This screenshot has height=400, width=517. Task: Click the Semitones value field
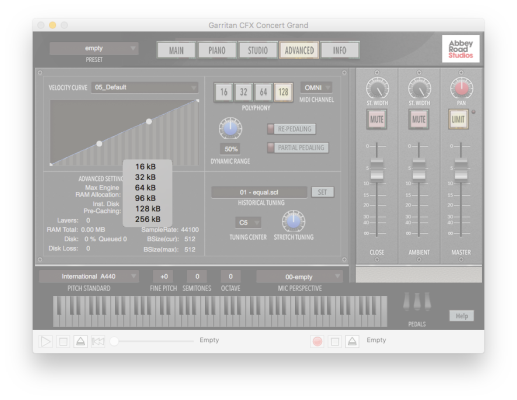tap(197, 277)
